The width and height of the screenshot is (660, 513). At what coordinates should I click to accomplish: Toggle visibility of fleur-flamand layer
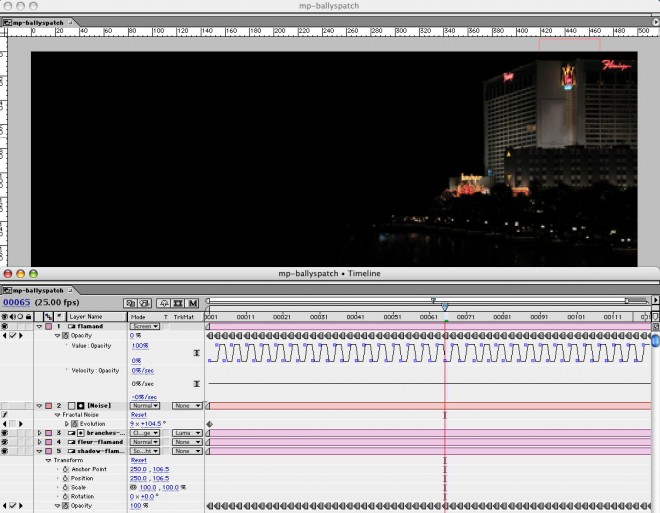click(5, 442)
